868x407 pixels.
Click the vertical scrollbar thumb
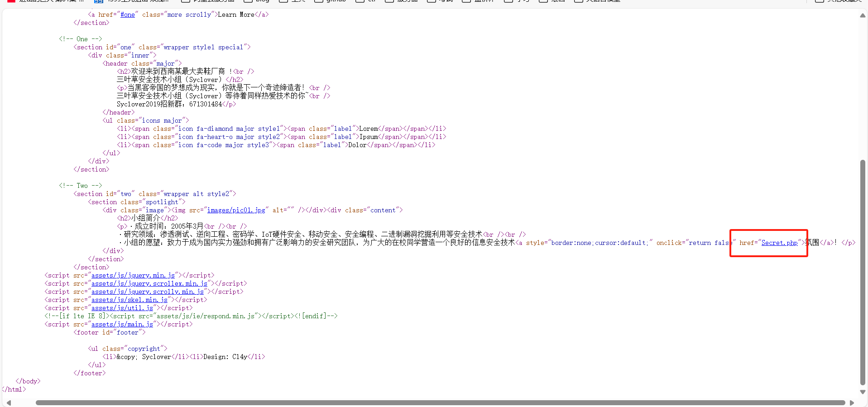[863, 272]
